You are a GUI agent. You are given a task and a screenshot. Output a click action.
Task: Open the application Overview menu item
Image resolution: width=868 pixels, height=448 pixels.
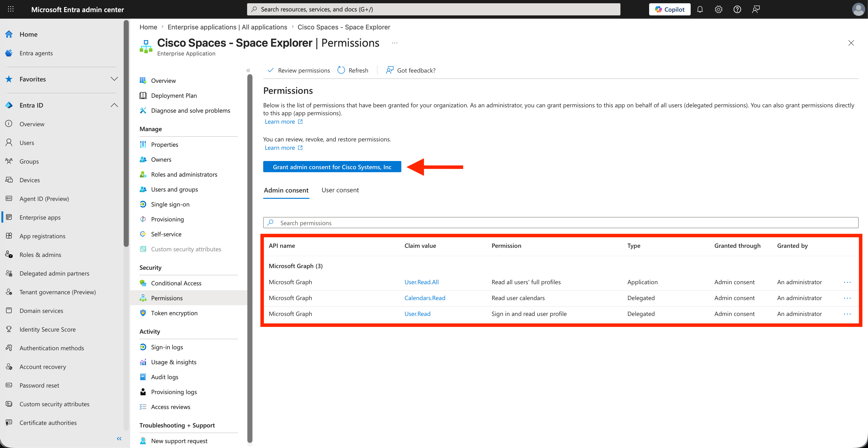[163, 80]
